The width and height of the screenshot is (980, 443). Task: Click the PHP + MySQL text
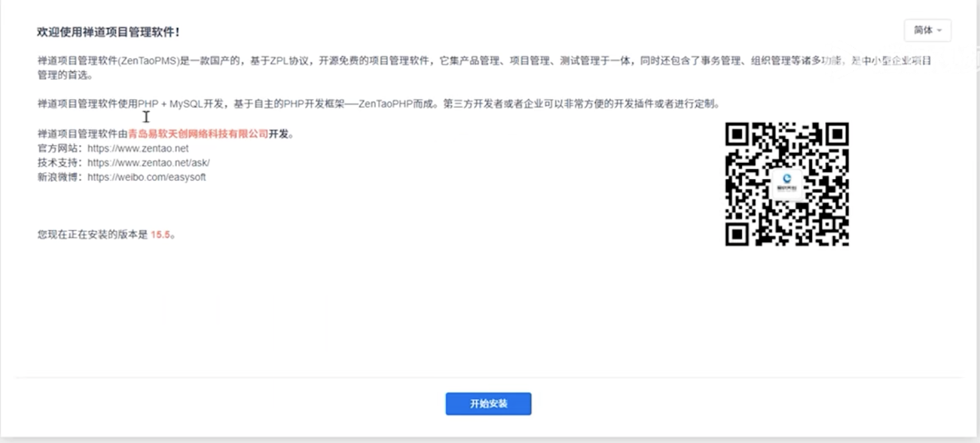point(166,104)
